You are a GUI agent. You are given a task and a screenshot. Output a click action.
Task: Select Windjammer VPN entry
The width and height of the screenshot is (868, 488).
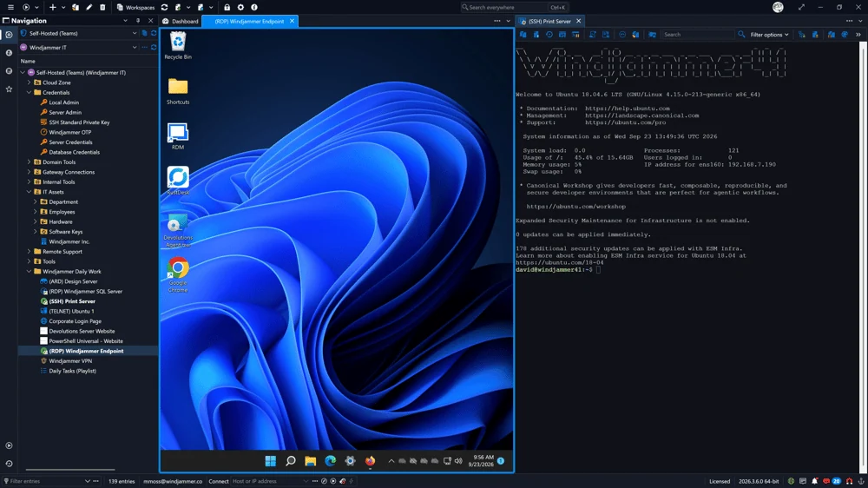[70, 361]
